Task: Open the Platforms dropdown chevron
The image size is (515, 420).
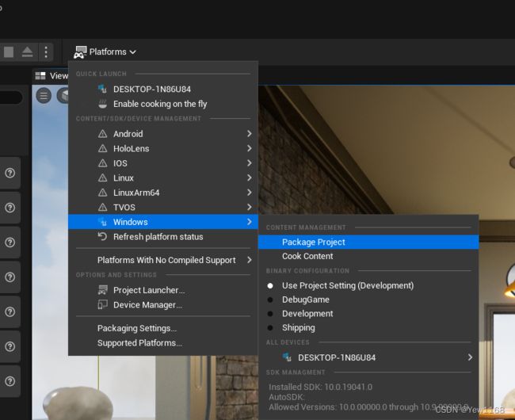Action: 132,52
